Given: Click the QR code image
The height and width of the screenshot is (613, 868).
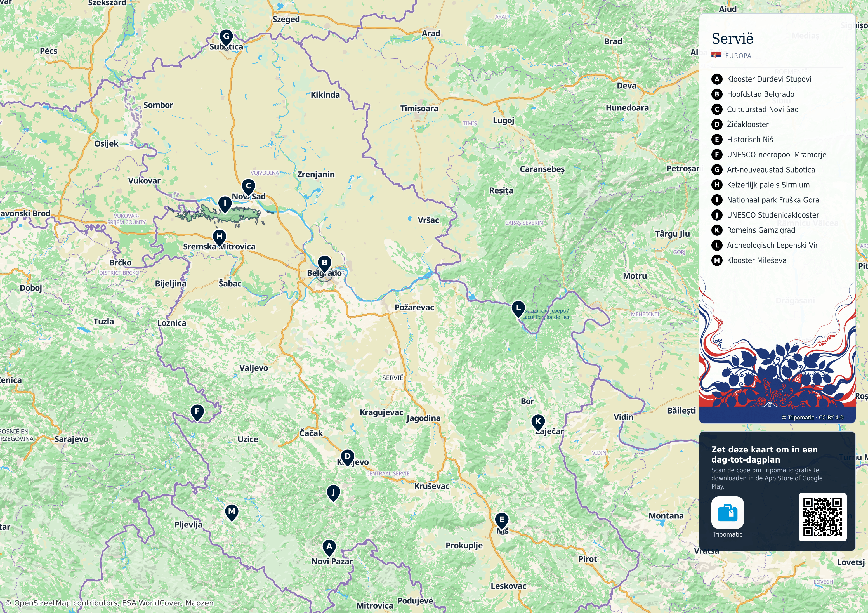Looking at the screenshot, I should tap(822, 517).
